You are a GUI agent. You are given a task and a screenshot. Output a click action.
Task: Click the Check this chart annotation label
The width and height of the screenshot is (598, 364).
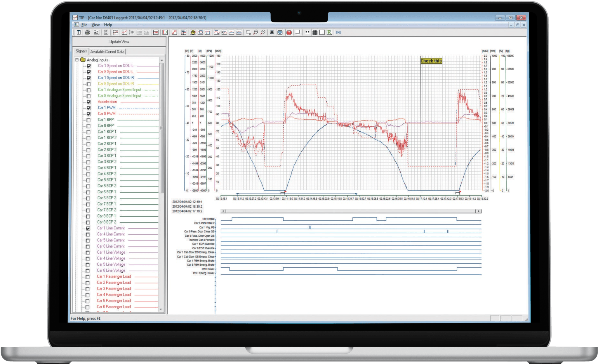tap(431, 61)
